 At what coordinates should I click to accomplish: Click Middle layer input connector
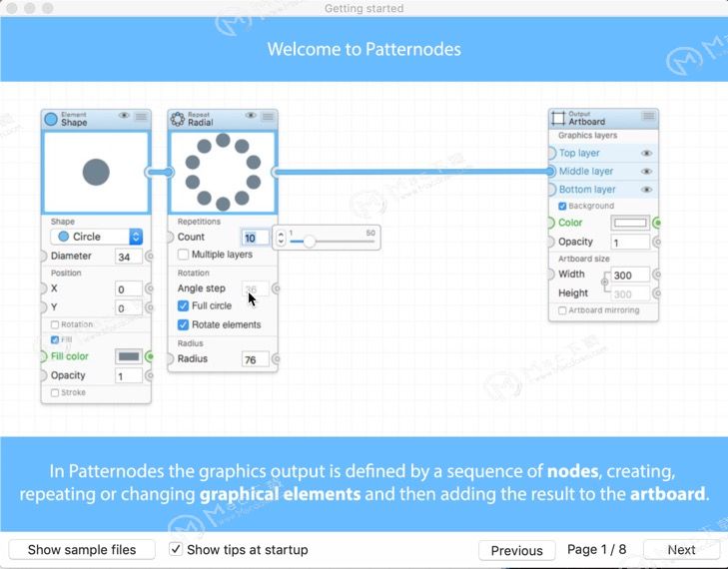click(x=550, y=172)
